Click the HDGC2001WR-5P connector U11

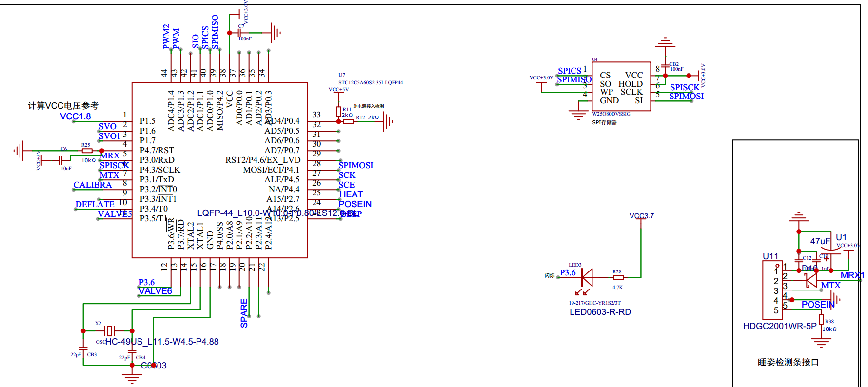tap(772, 290)
